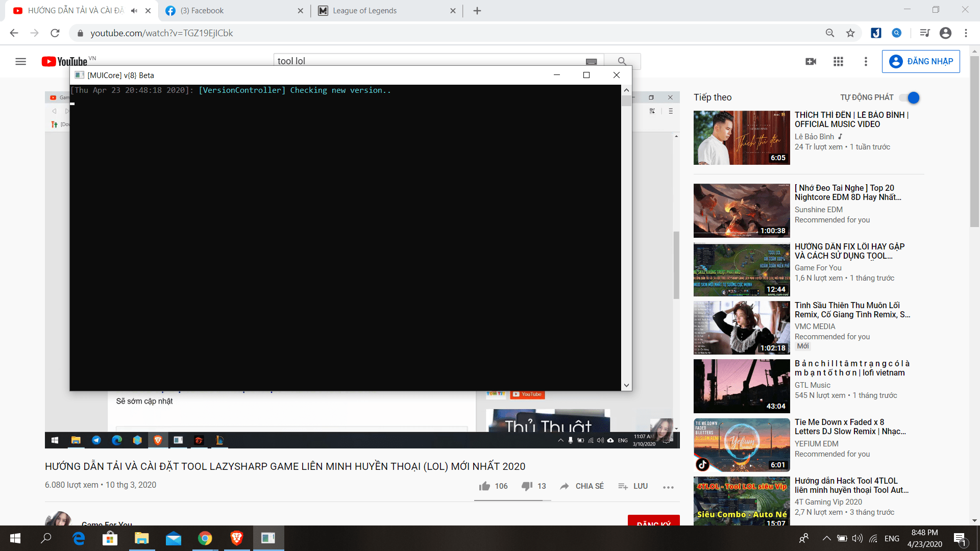Bookmark this page with the star icon
The width and height of the screenshot is (980, 551).
850,33
